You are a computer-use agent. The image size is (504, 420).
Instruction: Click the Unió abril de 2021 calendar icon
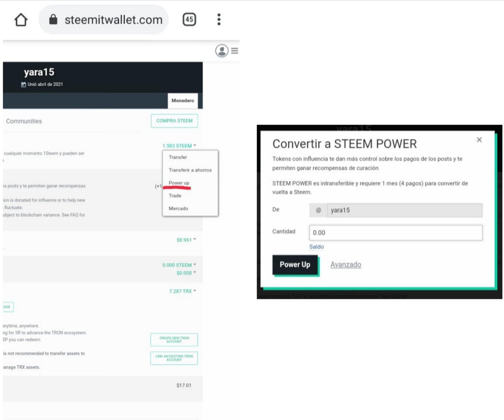click(23, 85)
